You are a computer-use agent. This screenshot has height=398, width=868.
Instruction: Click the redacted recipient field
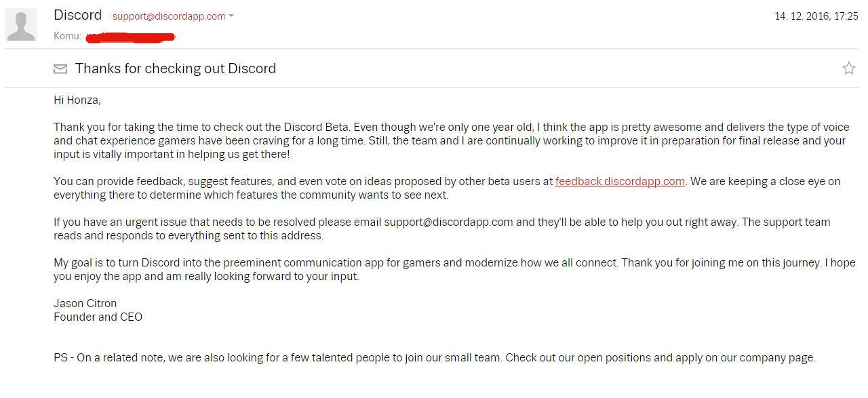click(130, 35)
